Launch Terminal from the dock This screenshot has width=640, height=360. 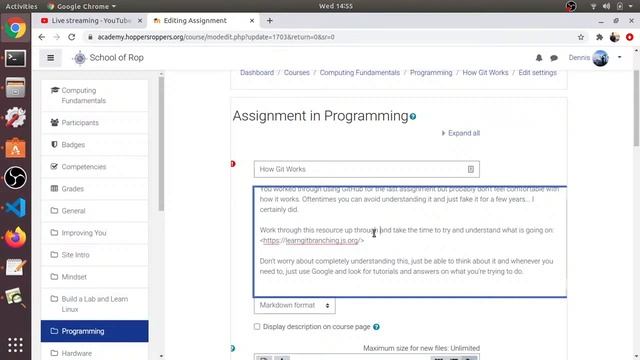[x=16, y=58]
